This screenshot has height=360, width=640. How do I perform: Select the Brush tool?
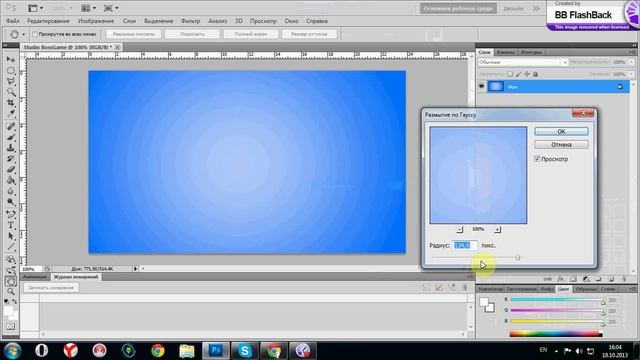coord(11,137)
